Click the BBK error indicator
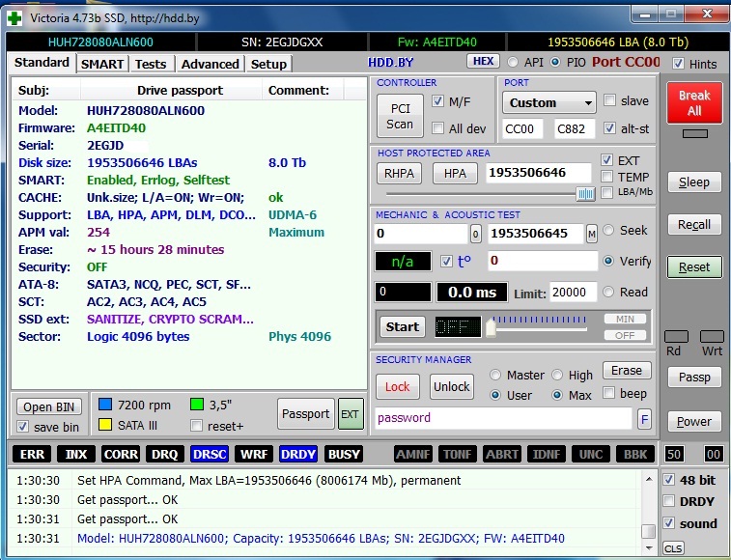The image size is (731, 560). (x=635, y=454)
